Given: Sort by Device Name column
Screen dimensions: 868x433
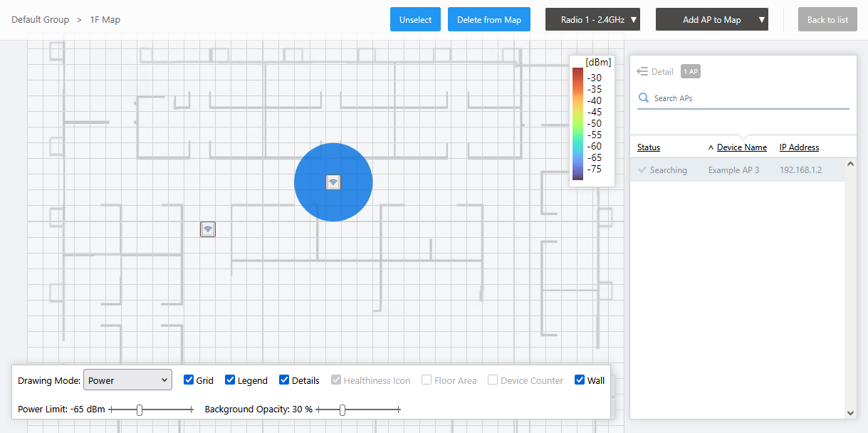Looking at the screenshot, I should pos(741,147).
